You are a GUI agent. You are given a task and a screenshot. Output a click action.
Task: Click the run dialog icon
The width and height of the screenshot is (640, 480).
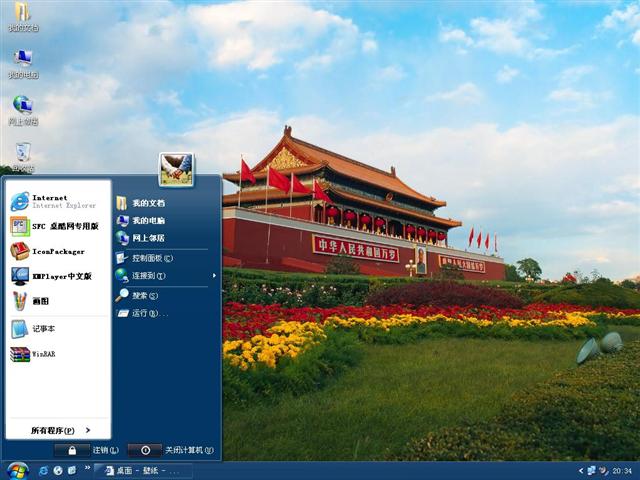[x=122, y=313]
